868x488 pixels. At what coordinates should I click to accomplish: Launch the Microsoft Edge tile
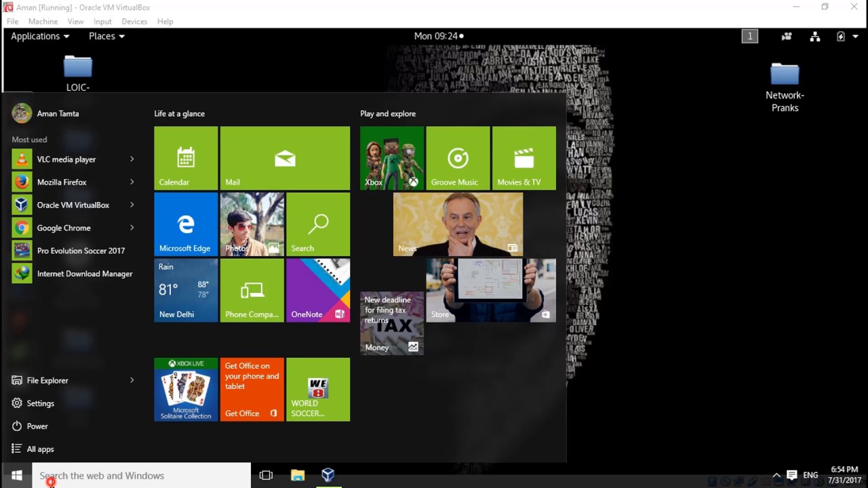pos(186,224)
